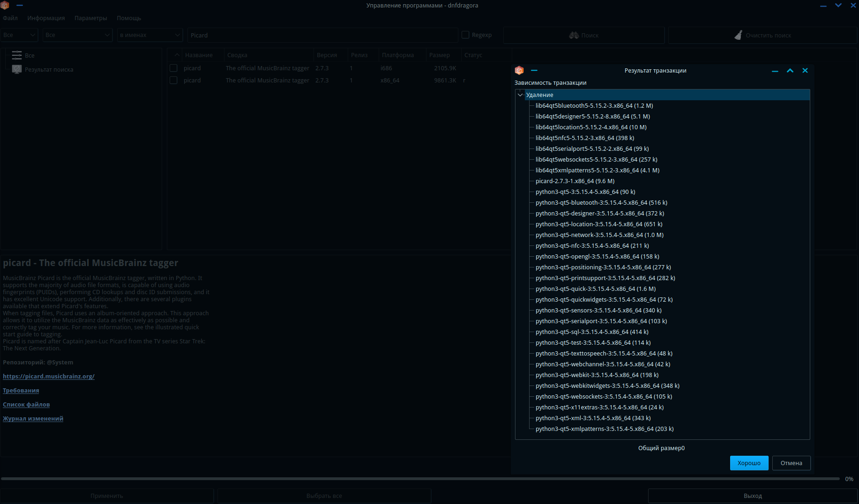Click the bottom progress bar

pos(420,479)
